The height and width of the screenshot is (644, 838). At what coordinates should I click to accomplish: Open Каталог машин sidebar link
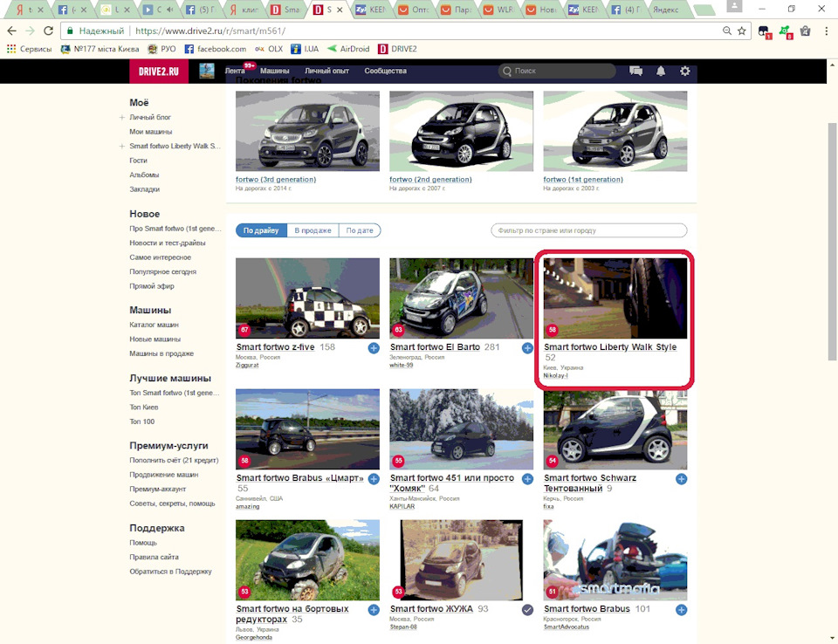coord(154,325)
